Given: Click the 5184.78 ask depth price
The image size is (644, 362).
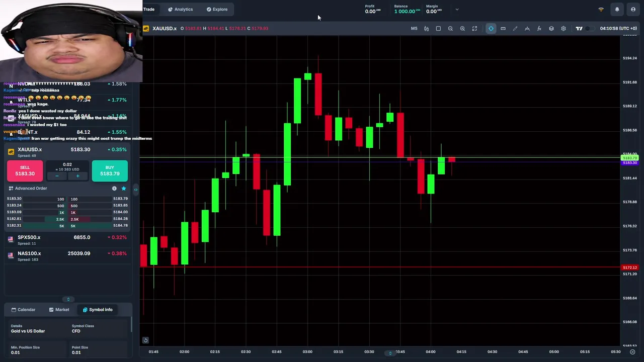Looking at the screenshot, I should (x=120, y=225).
